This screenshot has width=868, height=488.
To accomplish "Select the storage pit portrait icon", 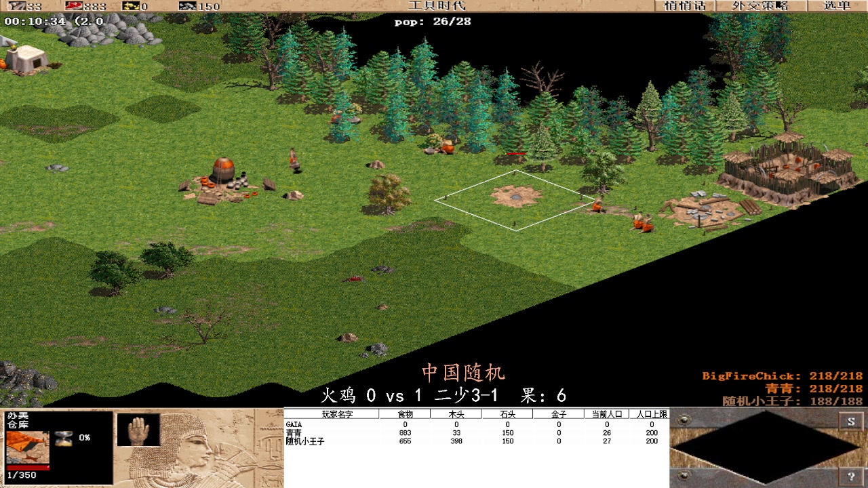I will (x=28, y=447).
